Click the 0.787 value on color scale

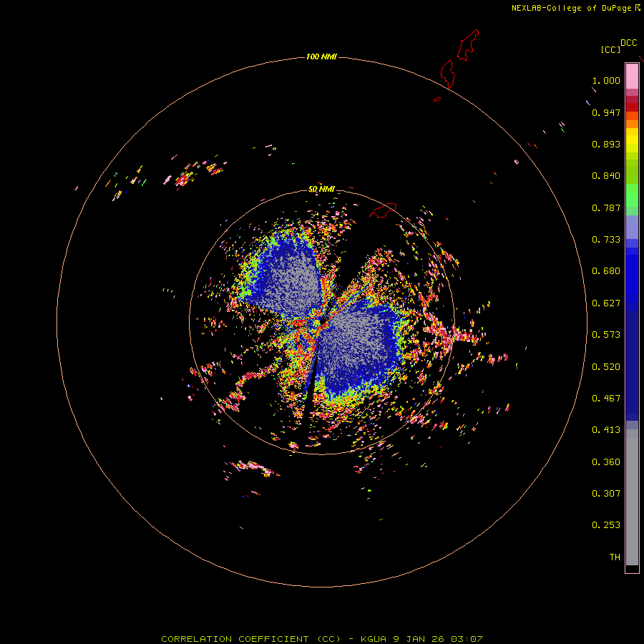tap(606, 208)
